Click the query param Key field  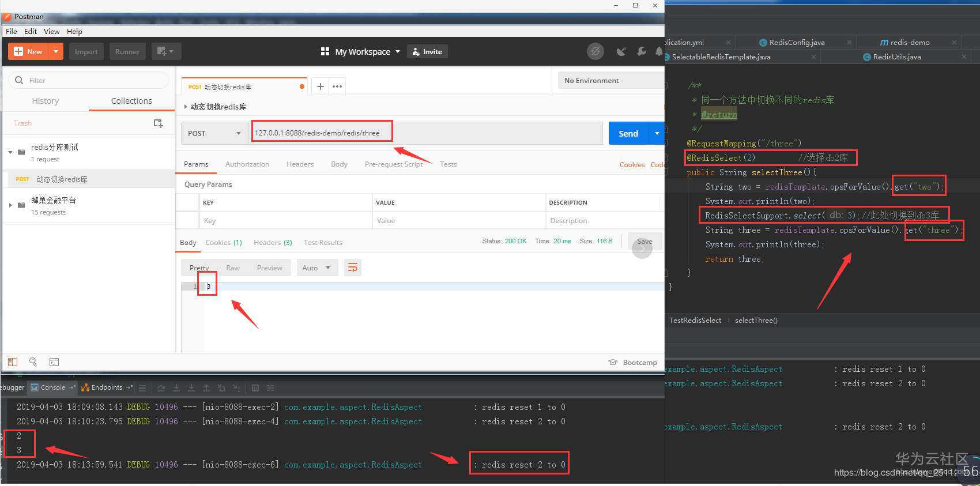coord(285,220)
